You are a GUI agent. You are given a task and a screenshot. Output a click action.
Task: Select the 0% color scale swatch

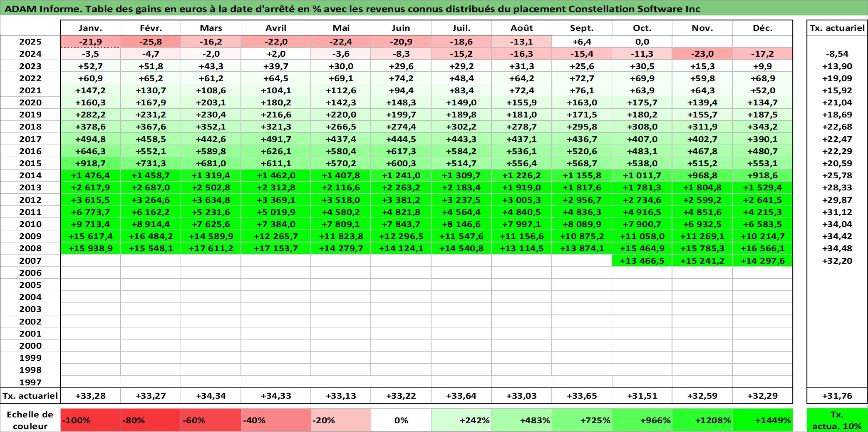pyautogui.click(x=401, y=420)
